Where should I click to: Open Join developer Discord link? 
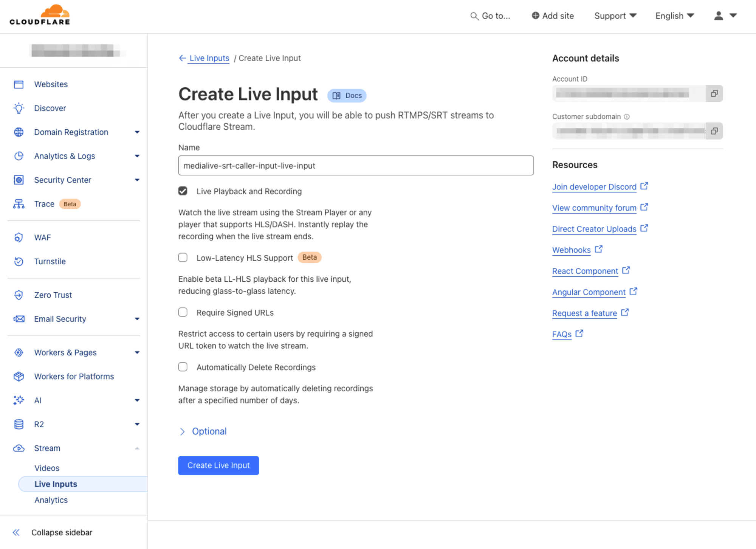600,186
